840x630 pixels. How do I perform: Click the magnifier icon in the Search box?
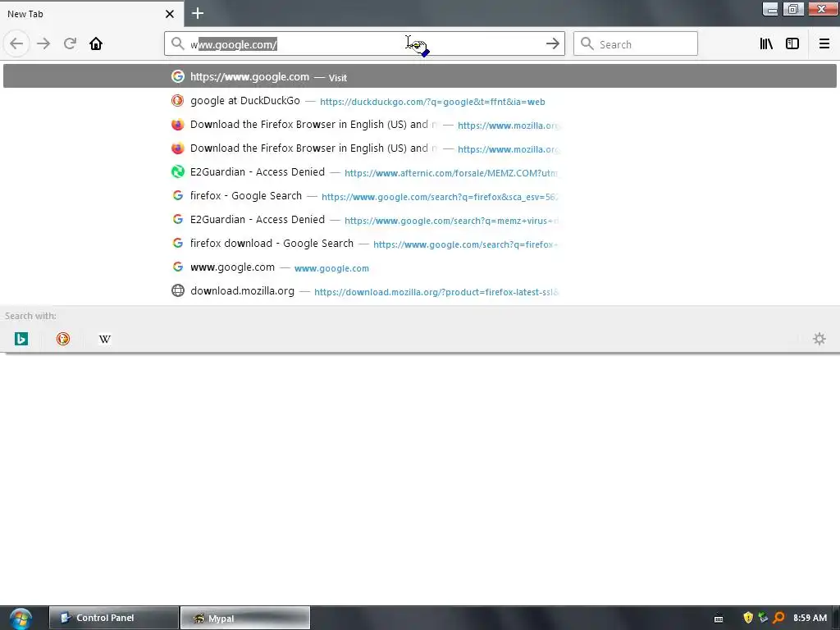(587, 43)
